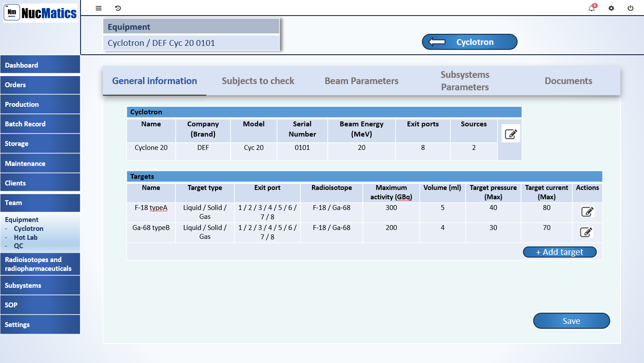Open Dashboard from the sidebar
Screen dimensions: 644x363
(x=40, y=65)
